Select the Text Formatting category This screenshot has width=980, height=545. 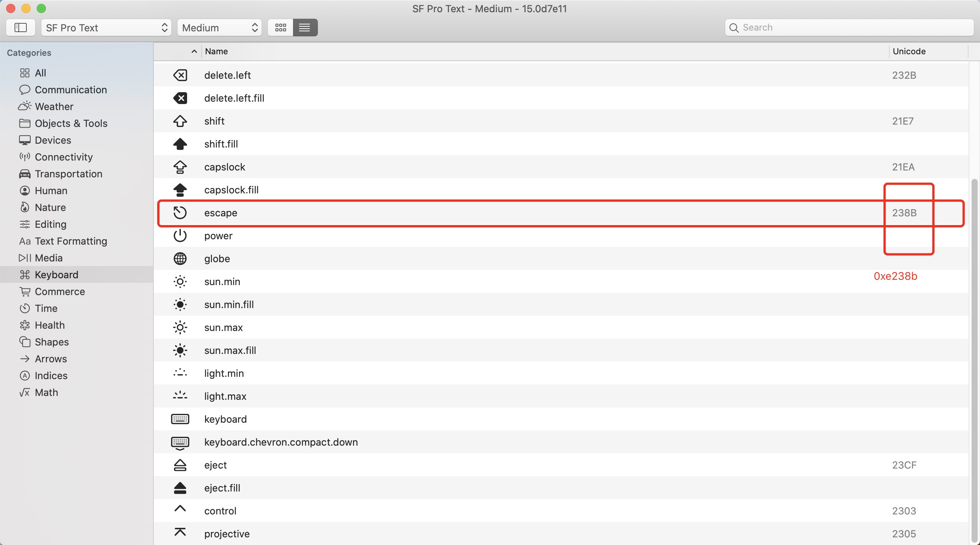pos(71,241)
